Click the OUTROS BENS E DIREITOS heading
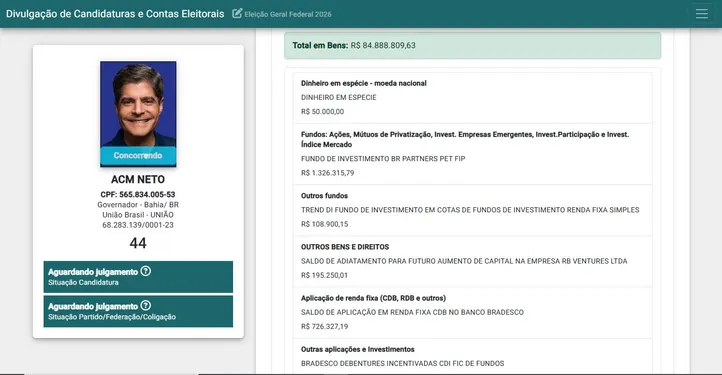Image resolution: width=722 pixels, height=375 pixels. point(345,247)
